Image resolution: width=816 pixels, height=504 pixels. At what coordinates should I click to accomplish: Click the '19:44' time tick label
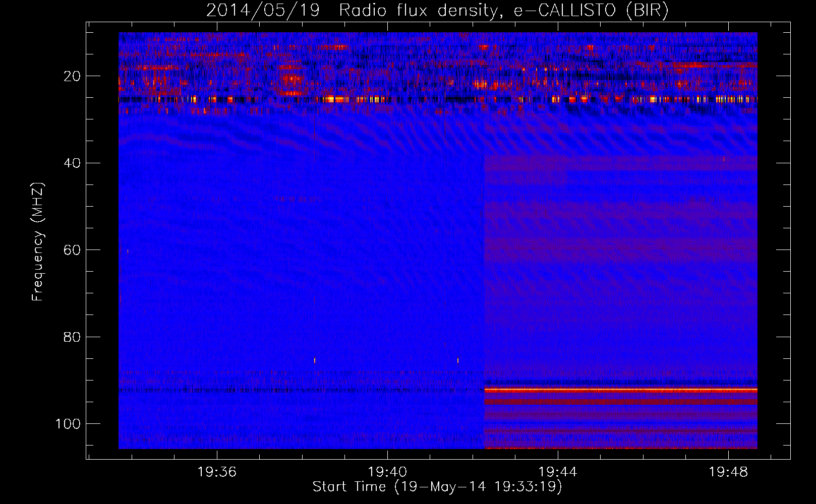[x=558, y=472]
